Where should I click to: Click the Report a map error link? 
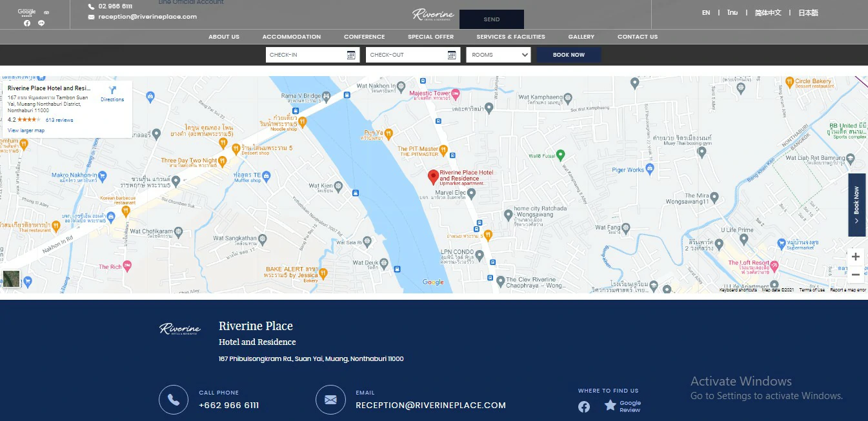point(847,290)
